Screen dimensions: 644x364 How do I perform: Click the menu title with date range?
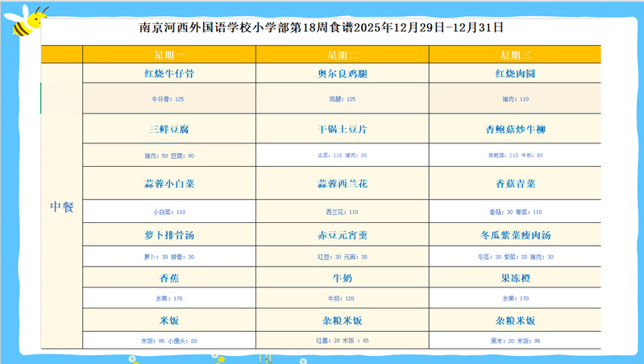(x=322, y=27)
